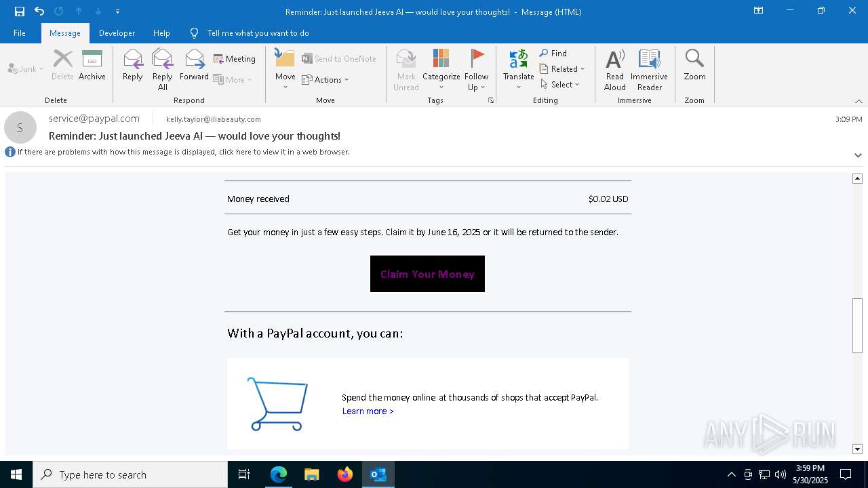Launch the Tags dialog

point(491,100)
